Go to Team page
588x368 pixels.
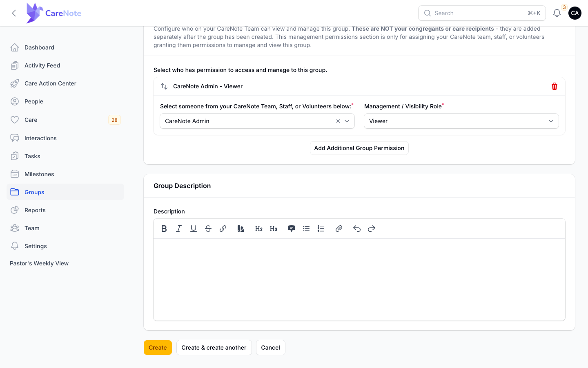click(x=65, y=228)
